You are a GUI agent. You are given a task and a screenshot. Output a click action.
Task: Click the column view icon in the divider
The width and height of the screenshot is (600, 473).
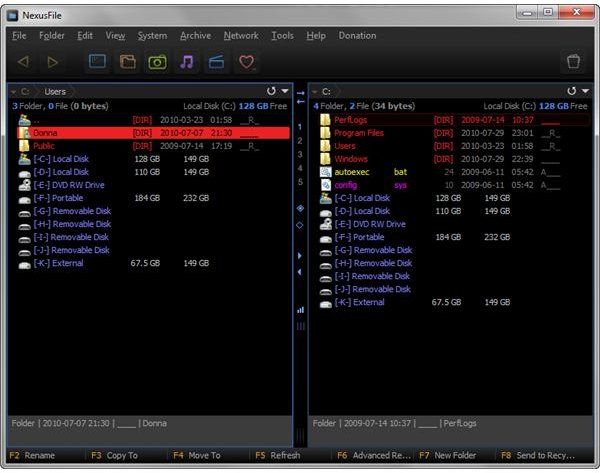300,326
